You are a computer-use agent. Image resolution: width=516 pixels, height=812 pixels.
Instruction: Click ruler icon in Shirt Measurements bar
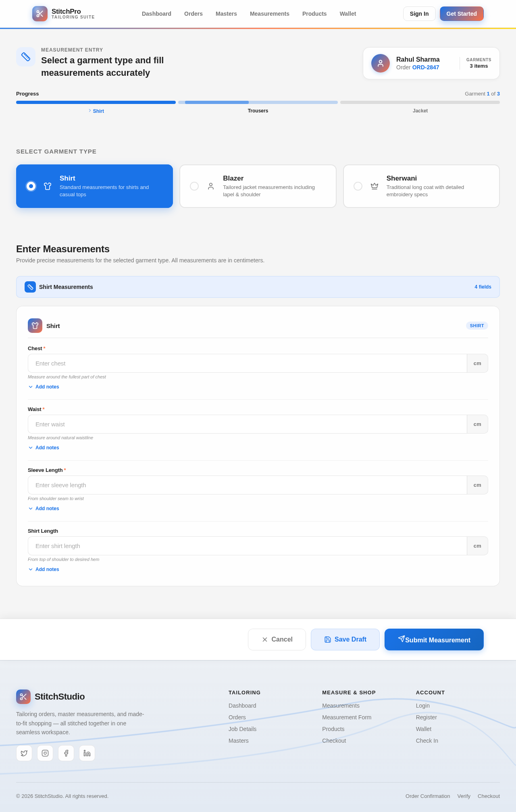click(30, 287)
